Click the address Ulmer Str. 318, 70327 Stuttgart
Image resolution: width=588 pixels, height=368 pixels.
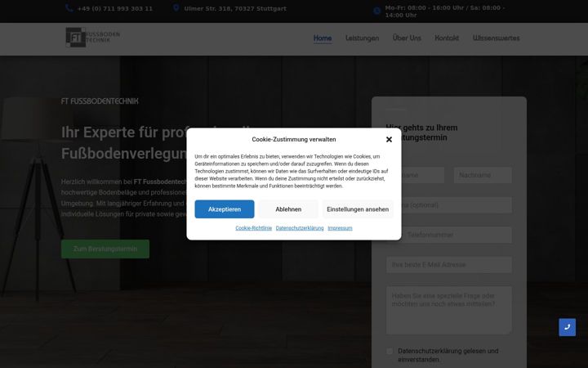tap(235, 8)
